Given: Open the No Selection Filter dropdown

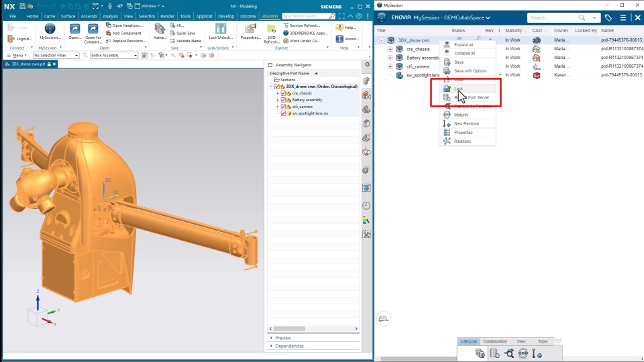Looking at the screenshot, I should tap(56, 56).
